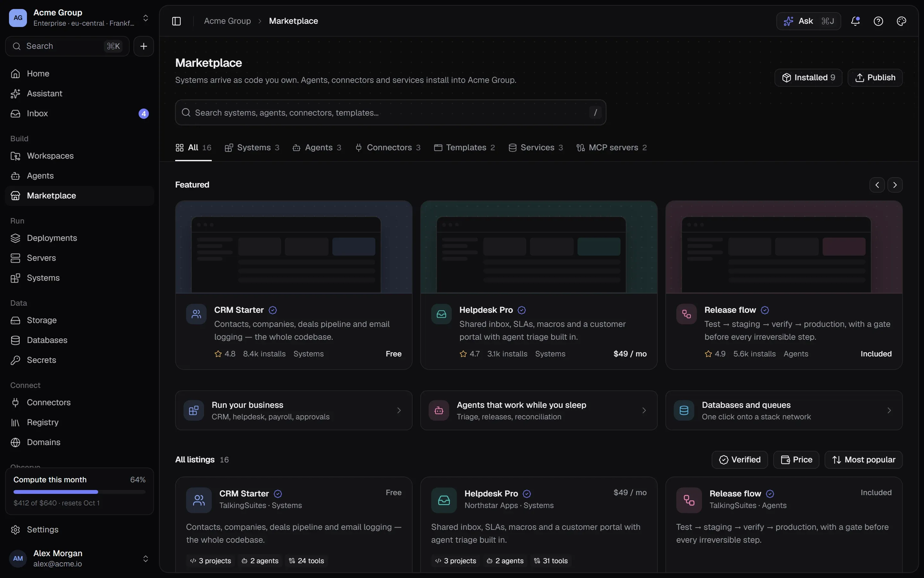Open Settings in the sidebar
Viewport: 924px width, 578px height.
[80, 530]
